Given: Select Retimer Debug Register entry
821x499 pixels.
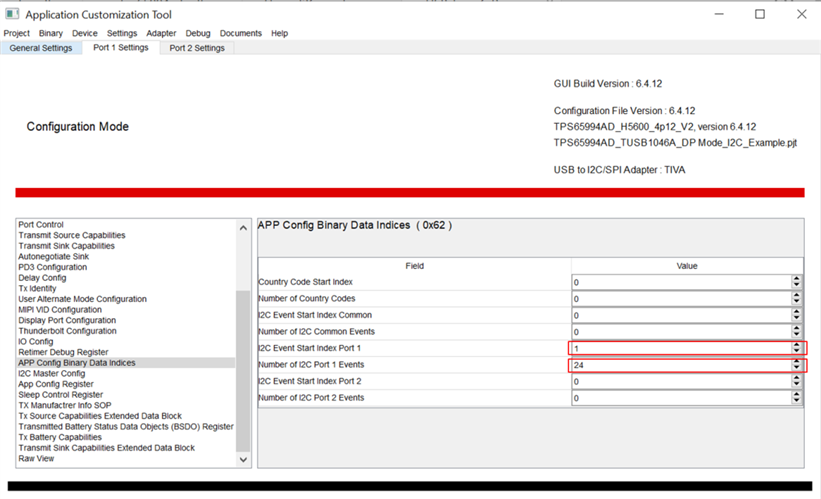Looking at the screenshot, I should (63, 352).
